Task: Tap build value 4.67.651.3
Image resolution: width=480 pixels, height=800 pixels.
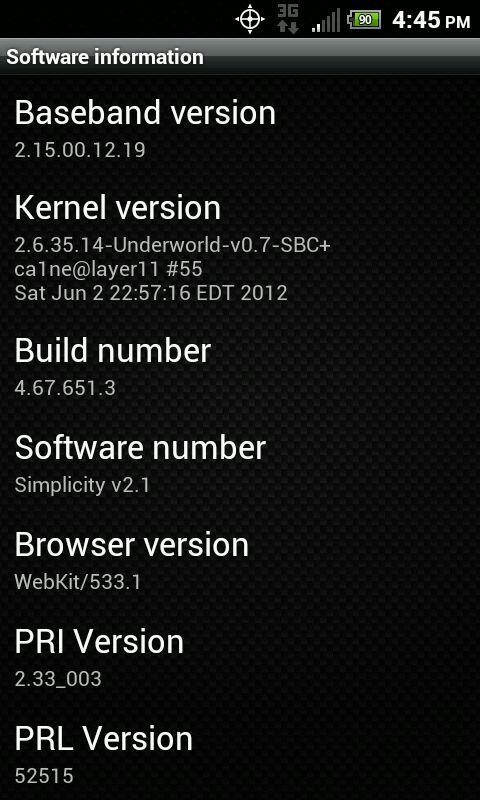Action: pyautogui.click(x=65, y=388)
